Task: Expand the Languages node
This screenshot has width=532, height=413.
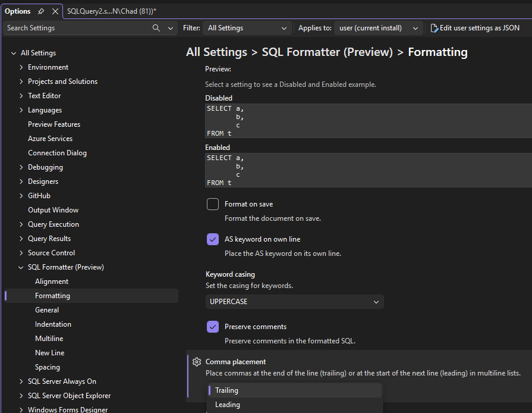Action: click(x=21, y=110)
